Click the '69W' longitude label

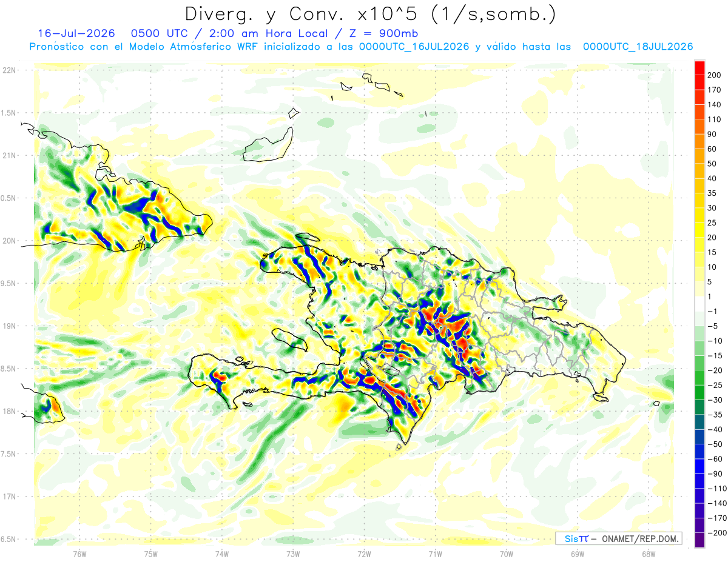pyautogui.click(x=578, y=554)
